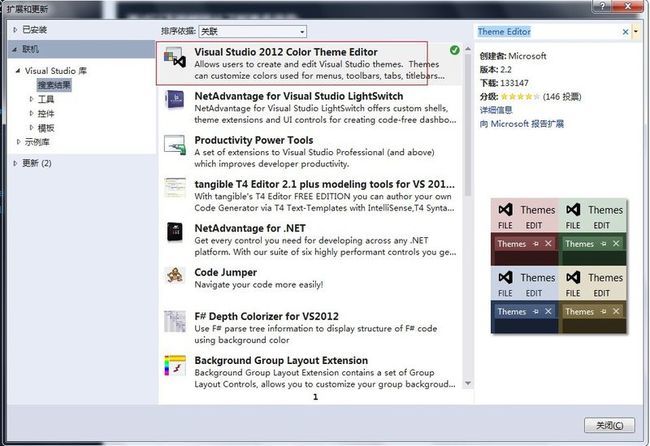Select NetAdvantage for .NET title
The width and height of the screenshot is (650, 446).
click(x=250, y=228)
